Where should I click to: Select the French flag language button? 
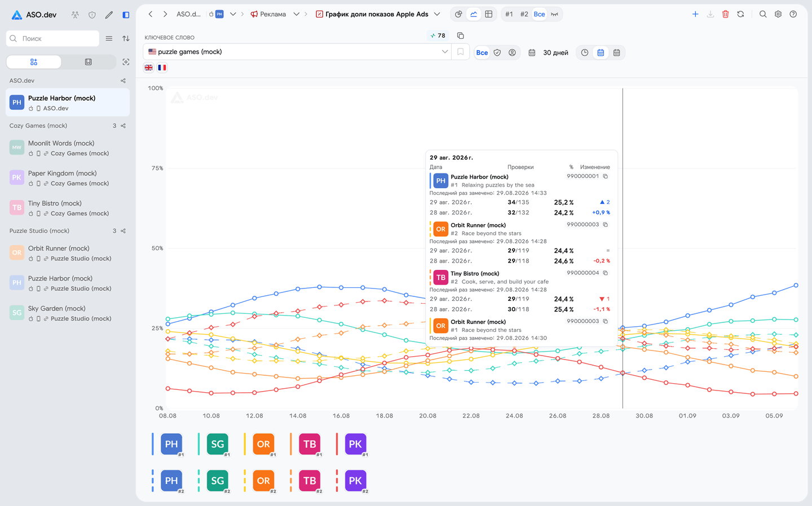[162, 68]
